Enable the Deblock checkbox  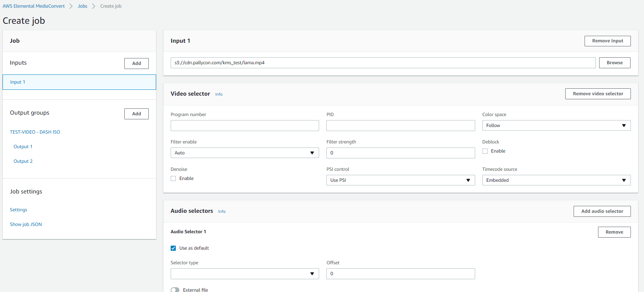click(485, 151)
